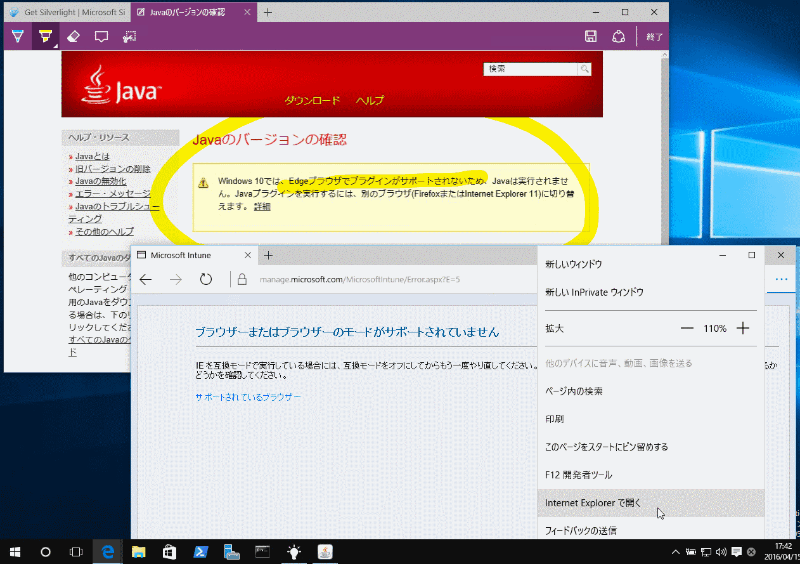Open new tab in Java window
This screenshot has width=800, height=564.
[268, 12]
